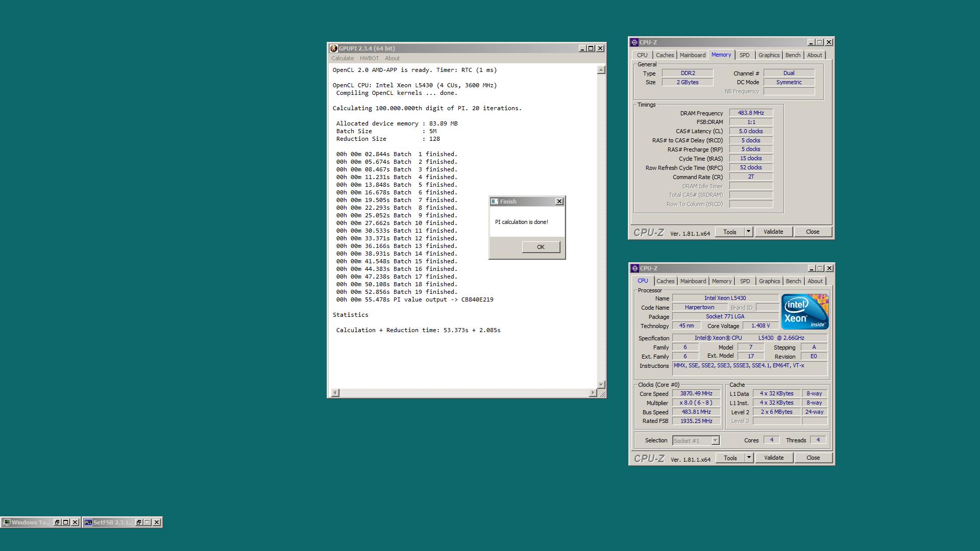Open Graphics tab in upper CPU-Z window
The image size is (980, 551).
tap(769, 55)
